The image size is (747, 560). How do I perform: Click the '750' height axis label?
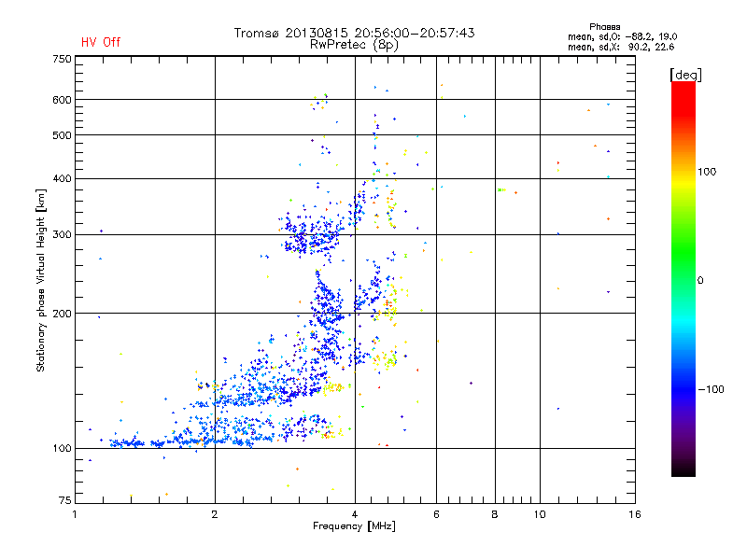coord(62,59)
